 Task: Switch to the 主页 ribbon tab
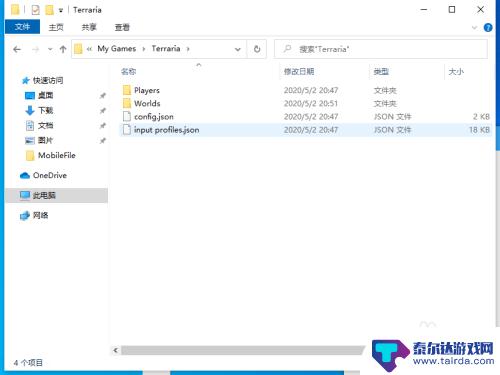coord(56,27)
